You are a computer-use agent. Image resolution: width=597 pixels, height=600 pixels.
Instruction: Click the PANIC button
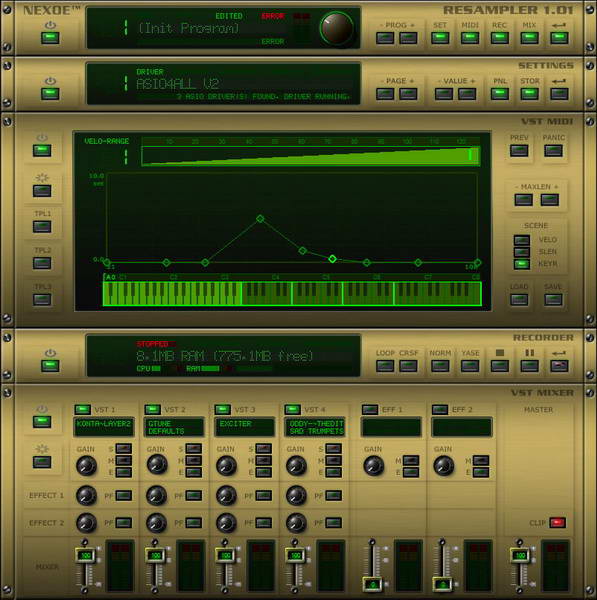(553, 151)
